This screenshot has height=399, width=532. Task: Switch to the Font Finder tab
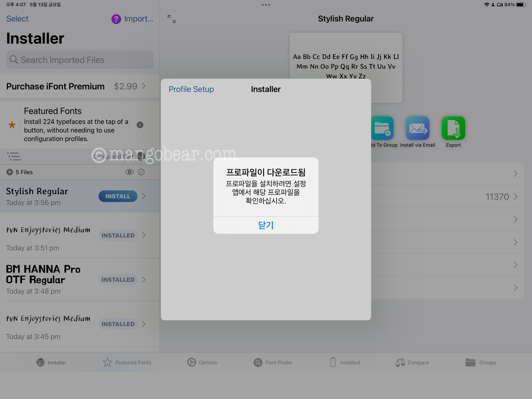[273, 362]
